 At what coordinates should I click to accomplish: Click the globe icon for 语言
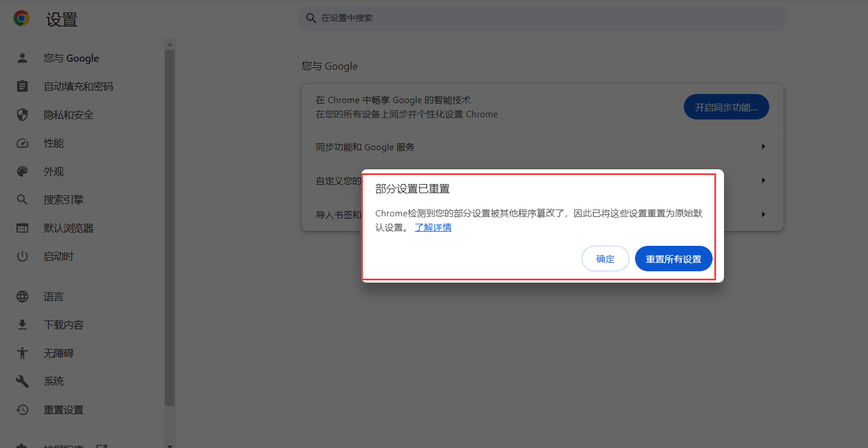tap(22, 296)
